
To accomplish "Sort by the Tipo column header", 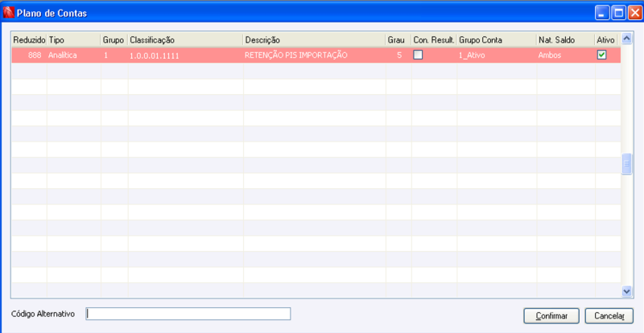I will 74,40.
